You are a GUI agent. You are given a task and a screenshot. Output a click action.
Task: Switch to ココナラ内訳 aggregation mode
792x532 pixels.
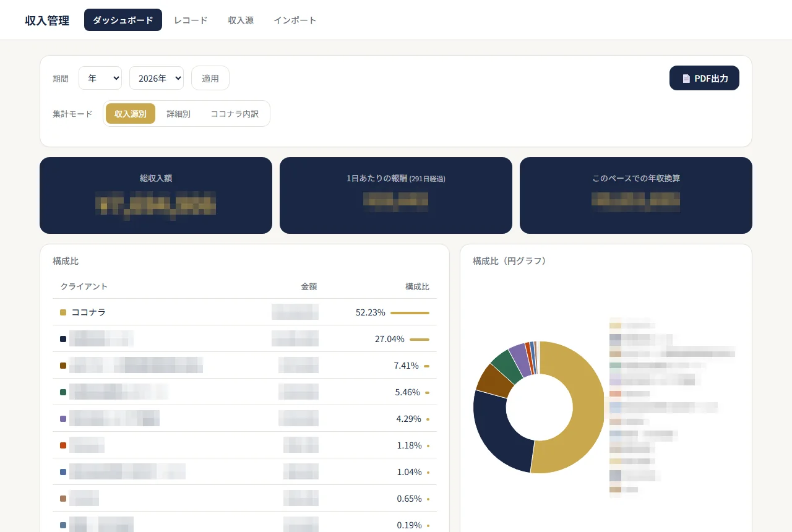click(x=235, y=114)
